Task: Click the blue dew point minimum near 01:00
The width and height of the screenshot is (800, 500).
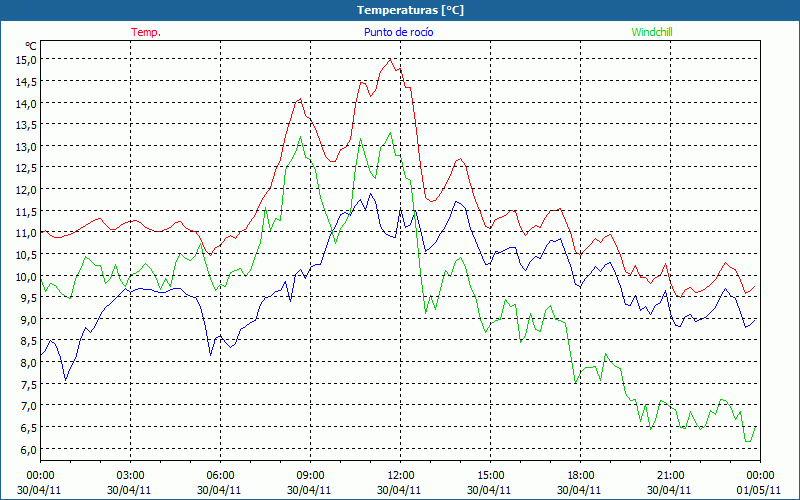Action: click(65, 380)
